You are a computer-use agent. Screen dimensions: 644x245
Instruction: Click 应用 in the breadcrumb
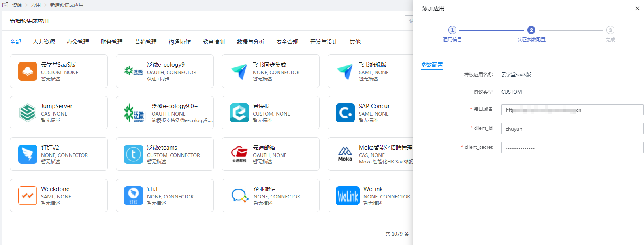[x=36, y=5]
